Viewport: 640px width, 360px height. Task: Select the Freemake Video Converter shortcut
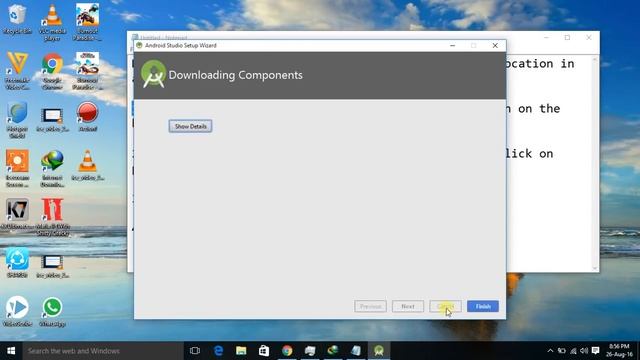[17, 71]
